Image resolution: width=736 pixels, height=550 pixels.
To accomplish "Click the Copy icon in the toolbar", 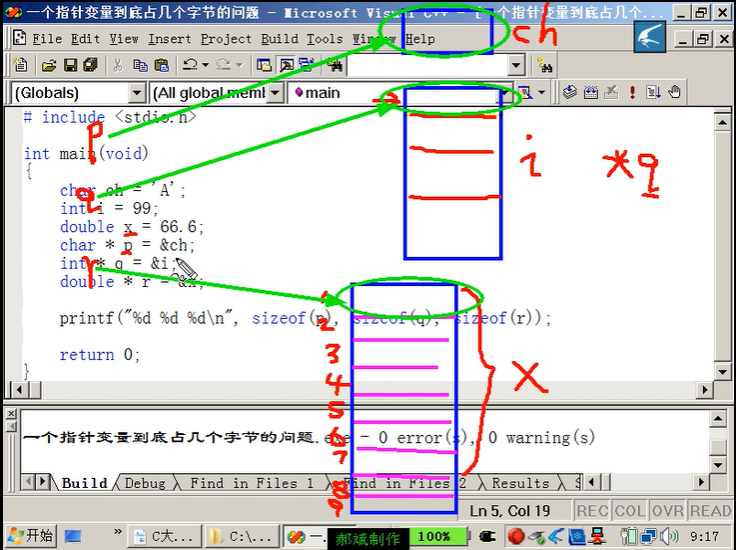I will click(x=140, y=65).
